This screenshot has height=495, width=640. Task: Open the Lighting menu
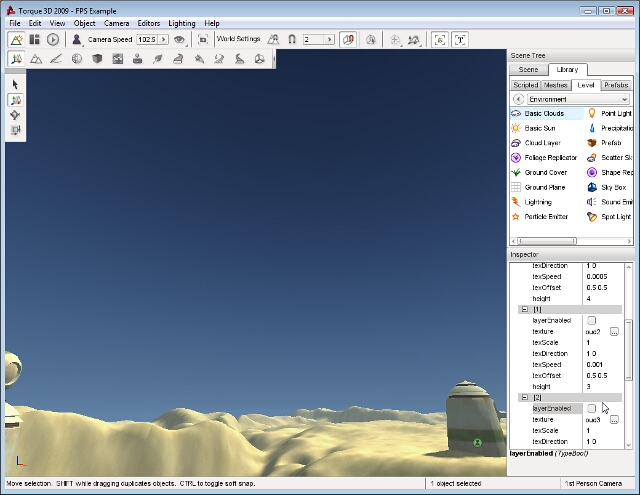click(x=181, y=23)
